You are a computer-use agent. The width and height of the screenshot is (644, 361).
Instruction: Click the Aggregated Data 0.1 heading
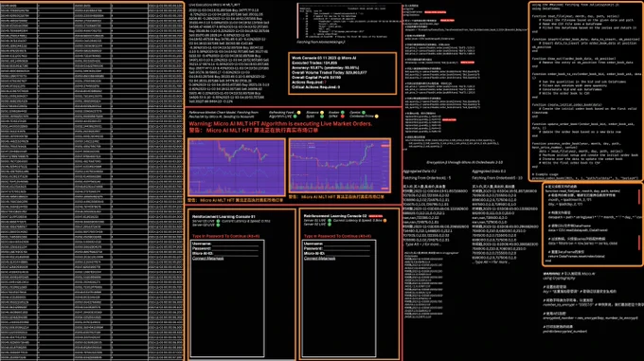[489, 171]
